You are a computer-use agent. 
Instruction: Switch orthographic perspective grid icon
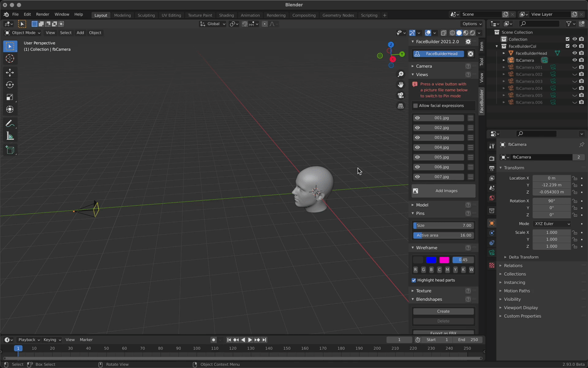click(400, 106)
